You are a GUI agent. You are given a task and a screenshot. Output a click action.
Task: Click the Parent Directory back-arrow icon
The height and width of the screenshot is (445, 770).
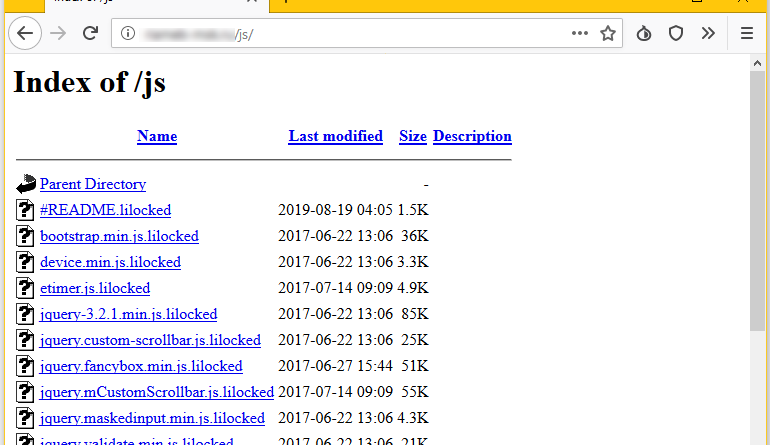click(26, 184)
